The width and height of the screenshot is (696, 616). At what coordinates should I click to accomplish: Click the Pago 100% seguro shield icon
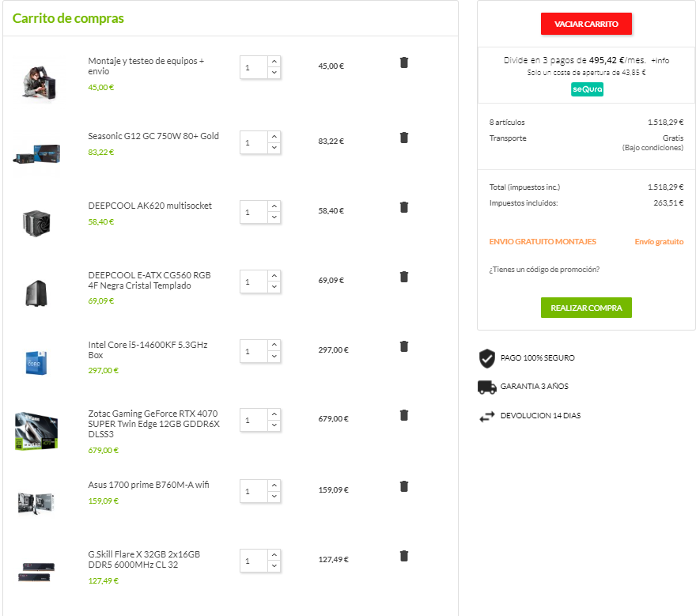click(x=487, y=358)
